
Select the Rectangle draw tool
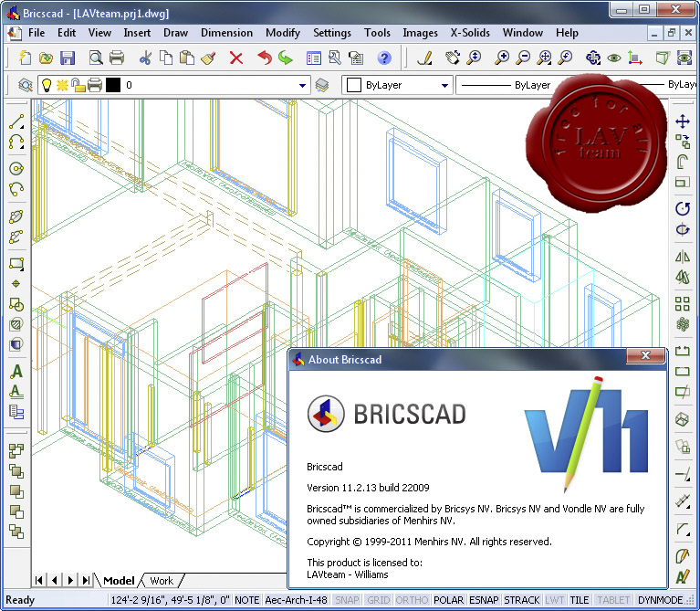[16, 263]
